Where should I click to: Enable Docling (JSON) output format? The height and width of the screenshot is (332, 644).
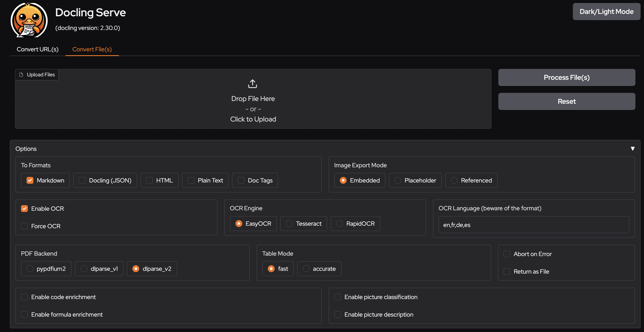tap(82, 180)
